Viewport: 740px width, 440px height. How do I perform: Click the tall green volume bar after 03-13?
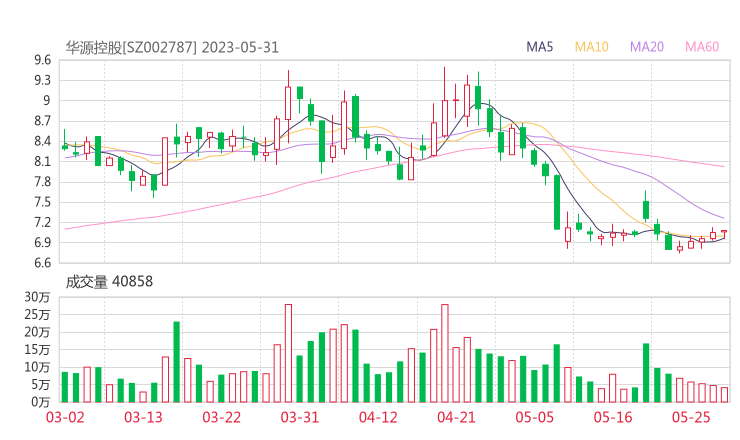tap(177, 362)
